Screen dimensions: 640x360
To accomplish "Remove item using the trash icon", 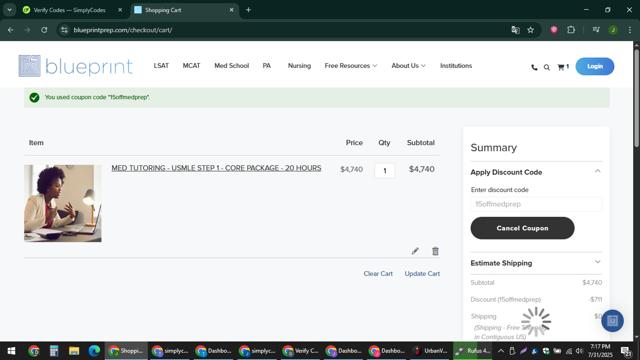I will (435, 251).
